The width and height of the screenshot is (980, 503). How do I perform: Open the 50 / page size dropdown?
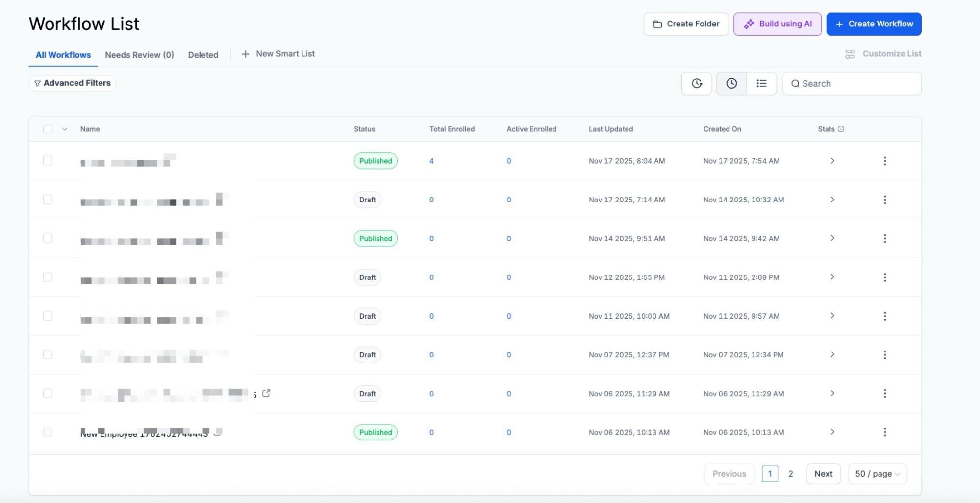point(877,474)
